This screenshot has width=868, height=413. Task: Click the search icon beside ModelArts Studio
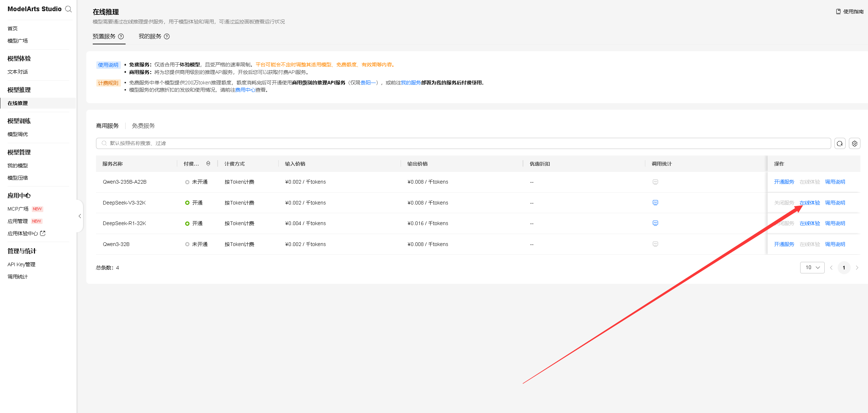[x=68, y=9]
